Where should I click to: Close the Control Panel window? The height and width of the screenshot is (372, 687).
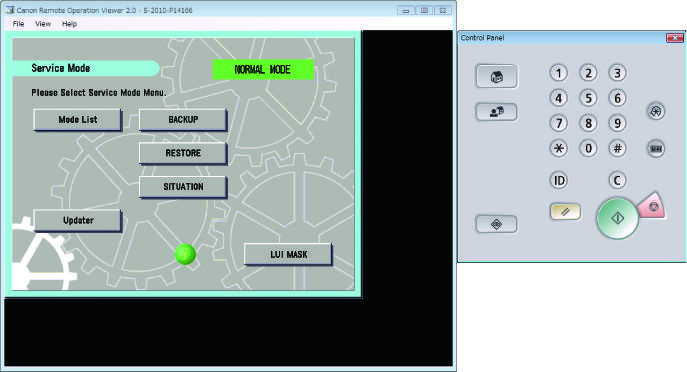(x=675, y=38)
